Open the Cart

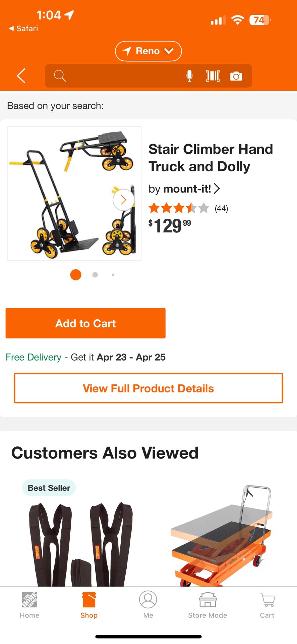coord(267,605)
